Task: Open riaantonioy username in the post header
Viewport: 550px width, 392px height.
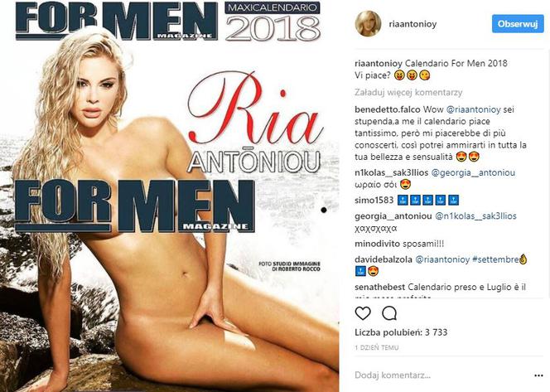Action: (412, 24)
